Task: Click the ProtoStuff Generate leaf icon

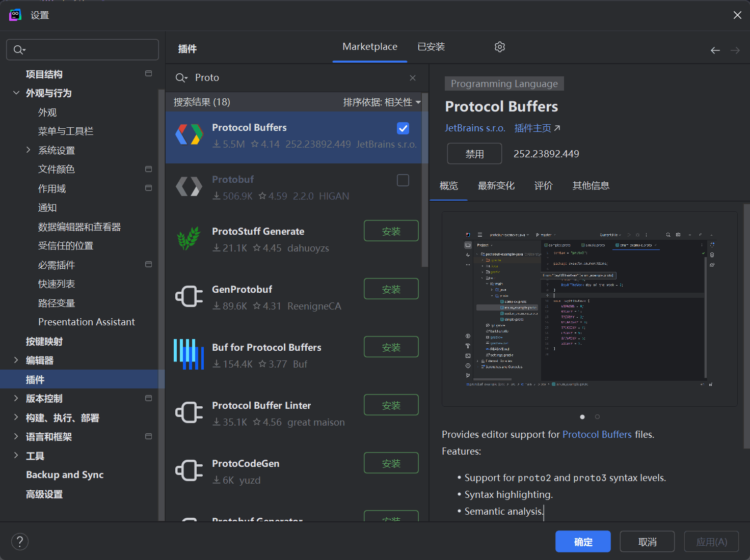Action: (189, 238)
